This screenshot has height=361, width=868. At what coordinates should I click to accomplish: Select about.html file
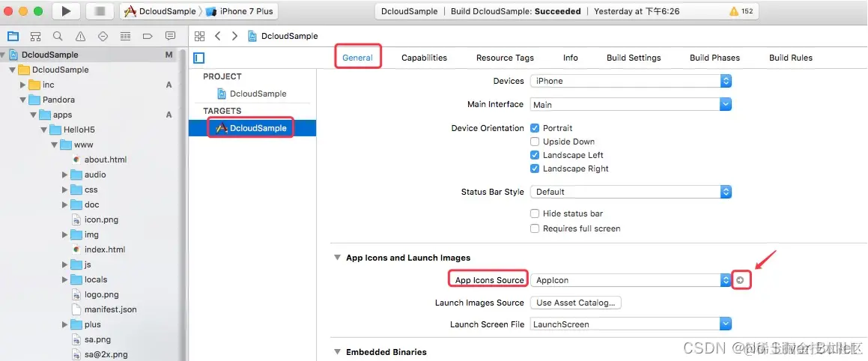[100, 160]
